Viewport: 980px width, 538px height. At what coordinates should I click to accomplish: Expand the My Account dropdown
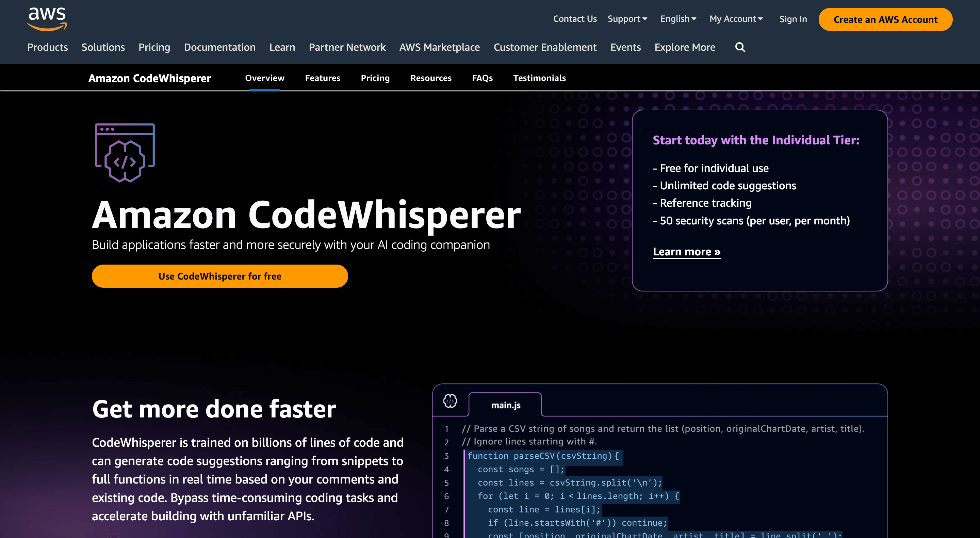pos(736,19)
